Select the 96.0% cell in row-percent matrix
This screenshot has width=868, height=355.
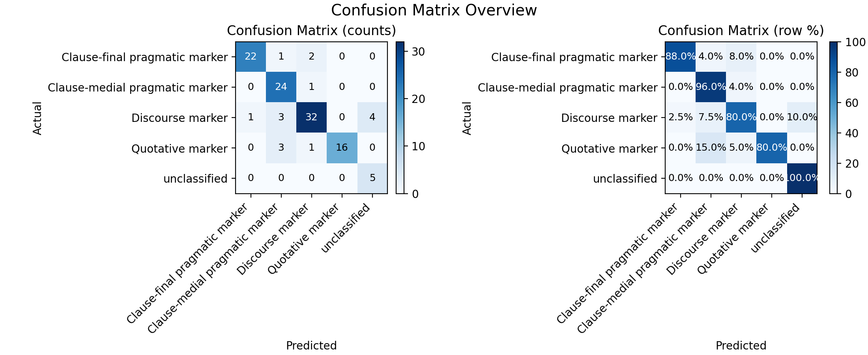click(x=711, y=87)
